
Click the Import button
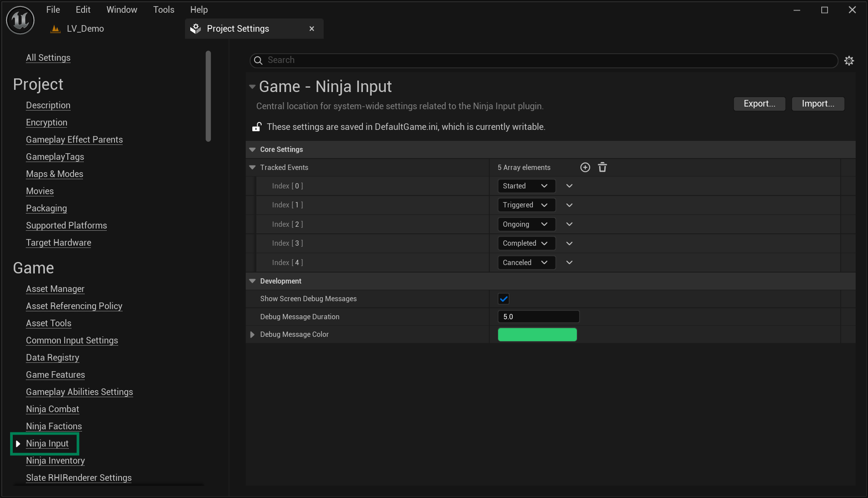pyautogui.click(x=818, y=104)
